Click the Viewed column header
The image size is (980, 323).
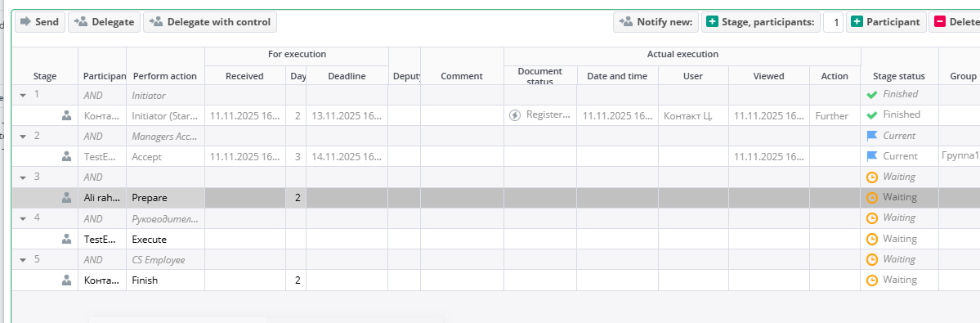[x=769, y=75]
